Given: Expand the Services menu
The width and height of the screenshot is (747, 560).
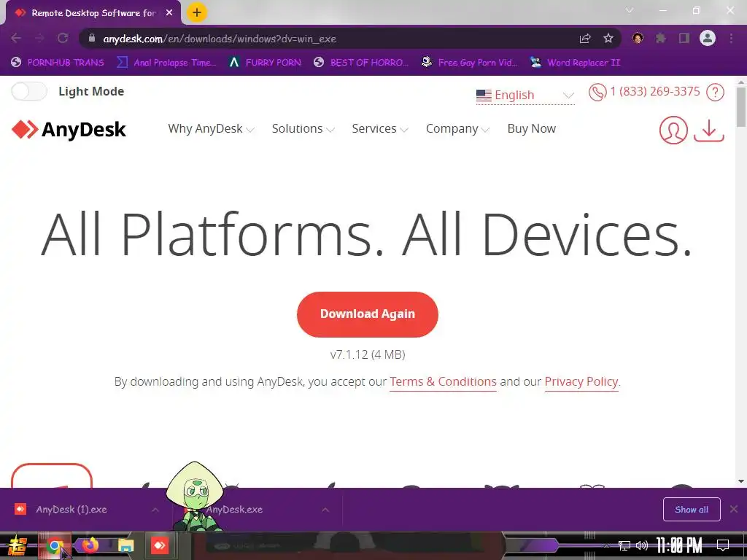Looking at the screenshot, I should 379,128.
